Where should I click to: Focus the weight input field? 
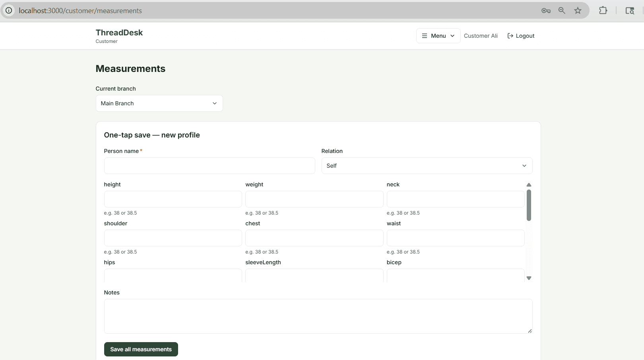point(314,199)
